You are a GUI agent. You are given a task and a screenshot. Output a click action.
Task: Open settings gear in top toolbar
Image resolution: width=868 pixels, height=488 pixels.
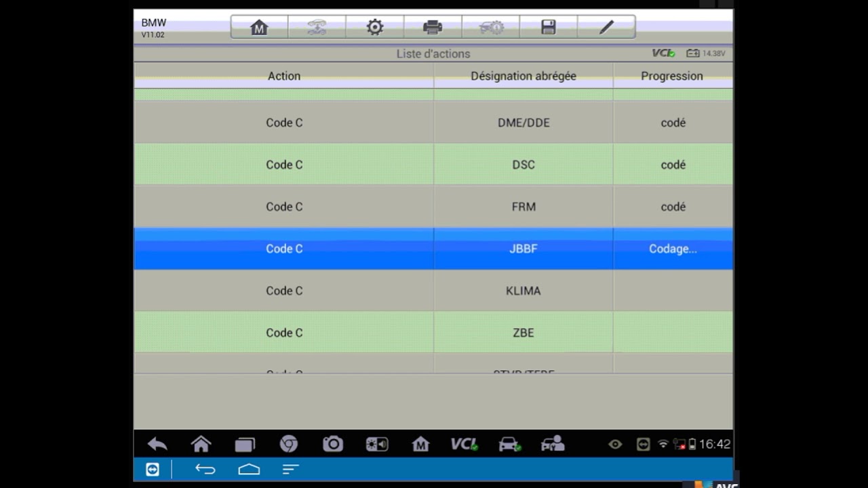(x=375, y=27)
